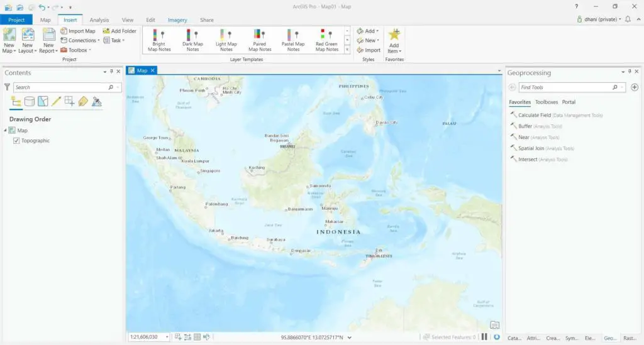This screenshot has height=345, width=644.
Task: Click the Help question mark button
Action: point(576,6)
